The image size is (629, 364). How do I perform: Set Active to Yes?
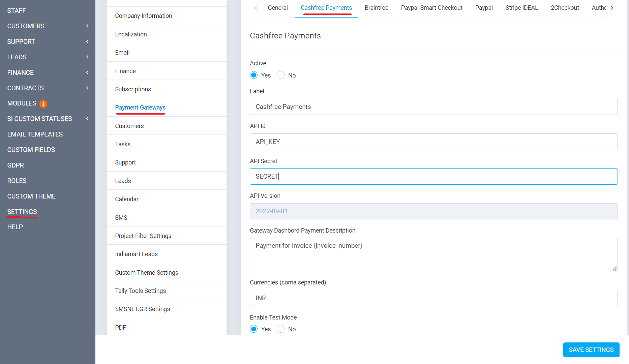pyautogui.click(x=254, y=75)
